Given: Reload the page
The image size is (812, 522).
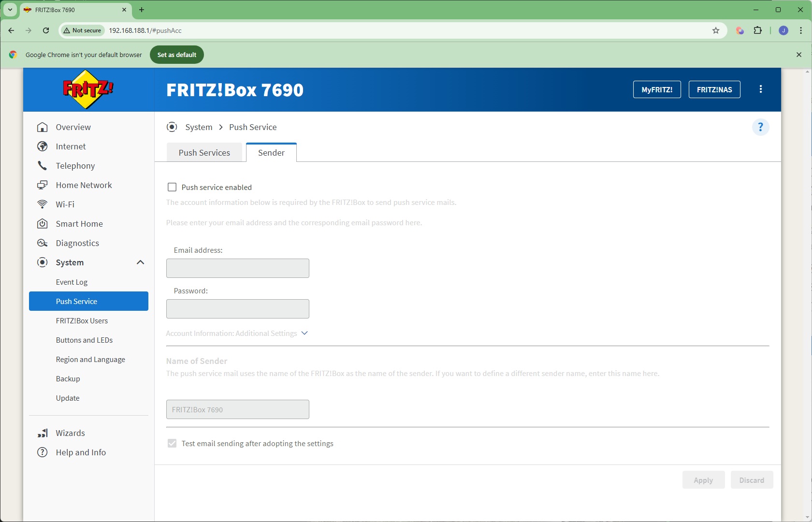Looking at the screenshot, I should (46, 30).
